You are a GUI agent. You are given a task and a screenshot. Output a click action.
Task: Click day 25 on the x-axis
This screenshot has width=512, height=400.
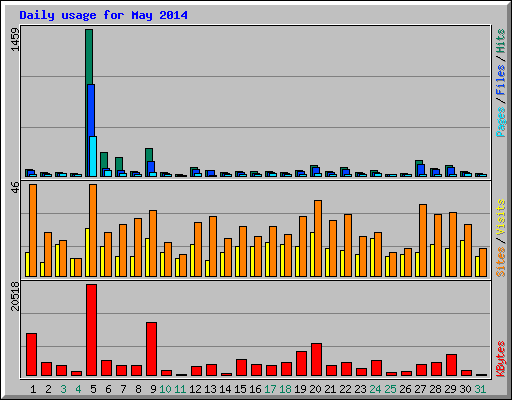pos(390,389)
